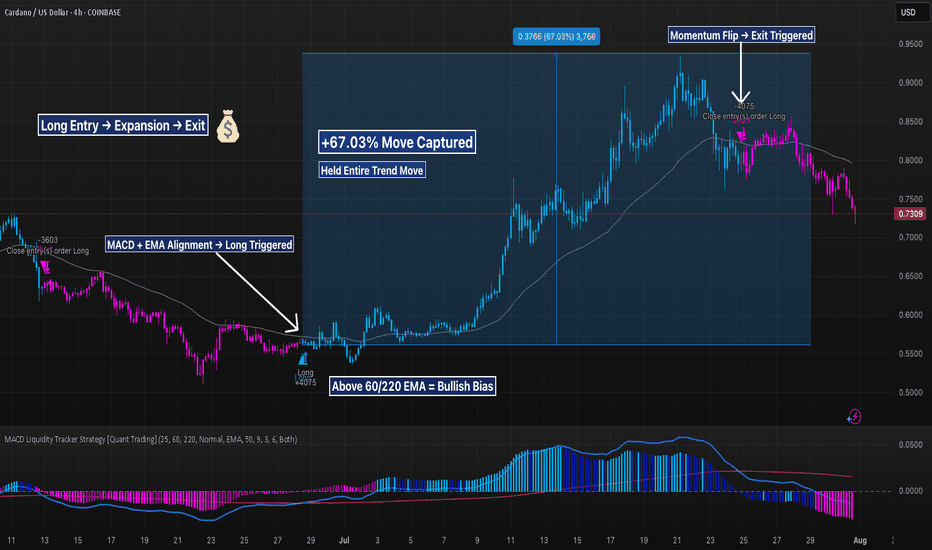Click the 0.9000 price axis label
Screen dimensions: 932x550
click(x=911, y=83)
